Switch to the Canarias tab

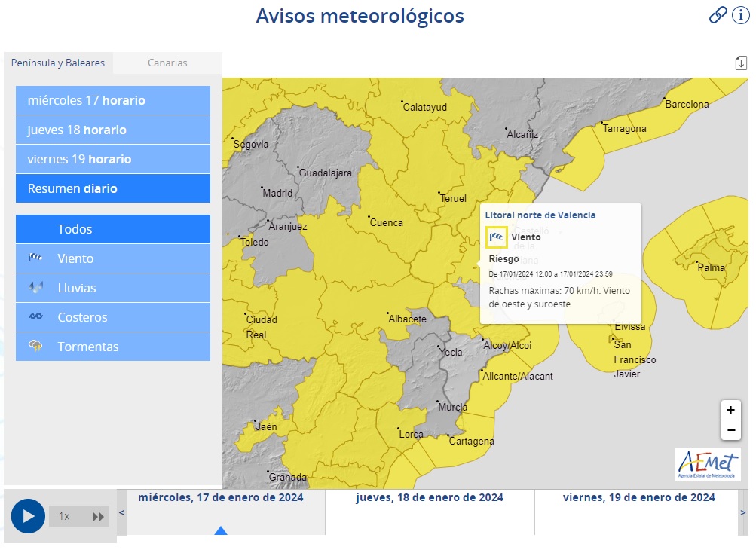tap(167, 63)
